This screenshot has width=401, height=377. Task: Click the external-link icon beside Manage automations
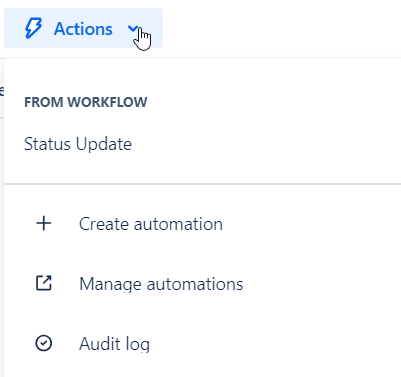pos(44,283)
